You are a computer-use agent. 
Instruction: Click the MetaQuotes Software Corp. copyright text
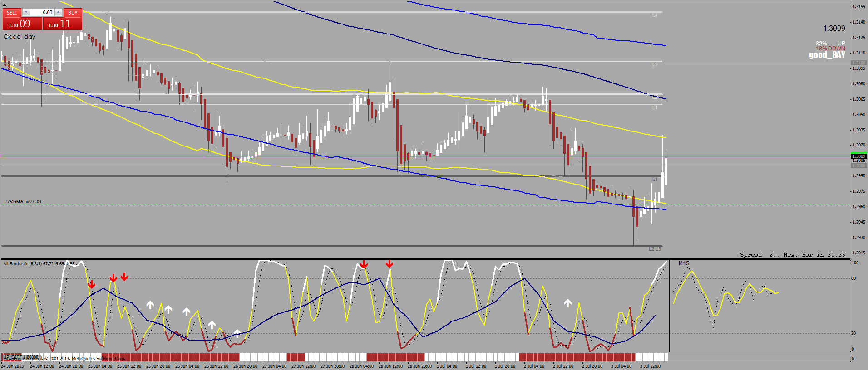pyautogui.click(x=98, y=359)
